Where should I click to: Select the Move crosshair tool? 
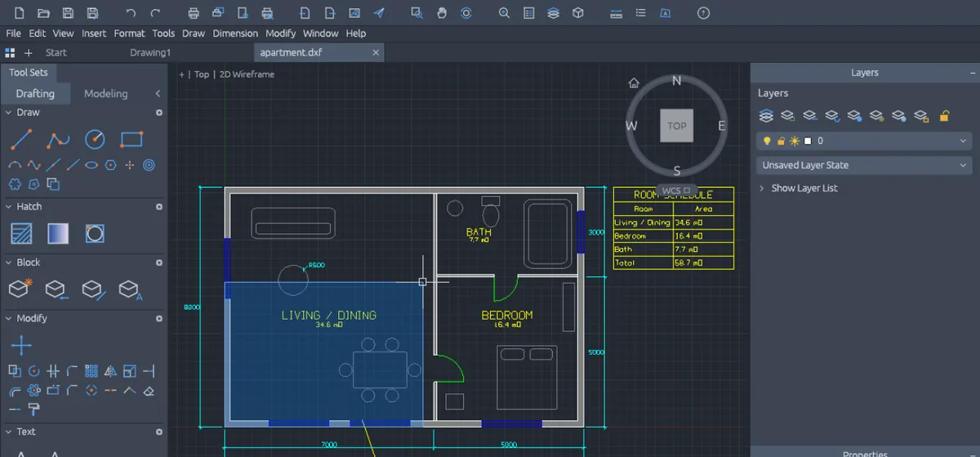[x=21, y=345]
